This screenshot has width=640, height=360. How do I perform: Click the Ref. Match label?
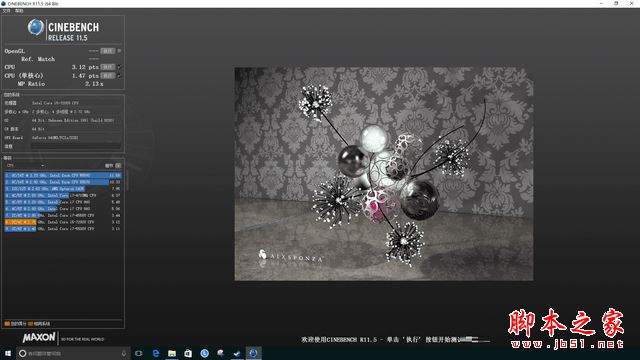pyautogui.click(x=38, y=59)
